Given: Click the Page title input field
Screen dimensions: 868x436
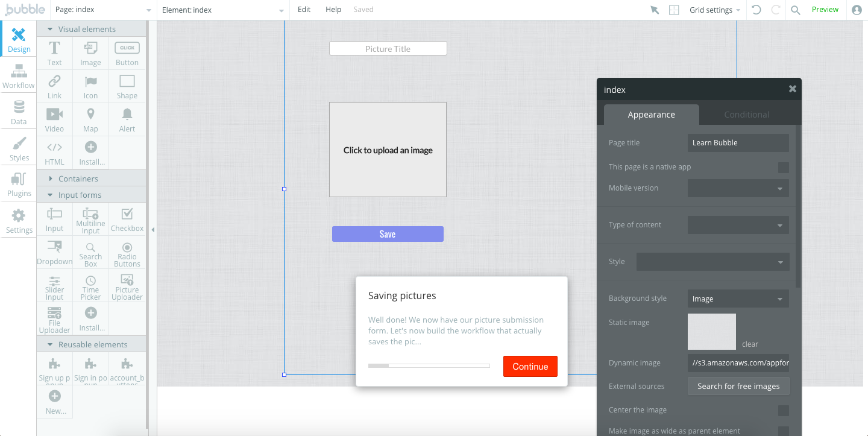Looking at the screenshot, I should [738, 143].
